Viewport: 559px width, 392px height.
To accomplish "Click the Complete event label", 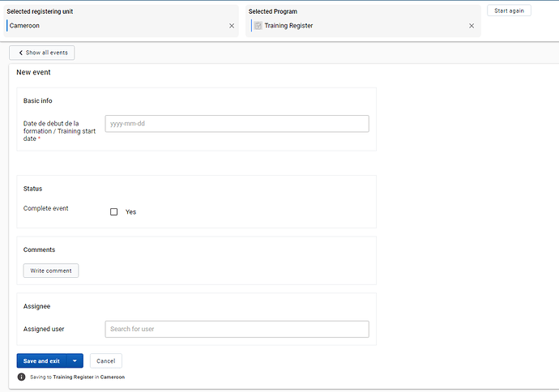I will (x=46, y=208).
